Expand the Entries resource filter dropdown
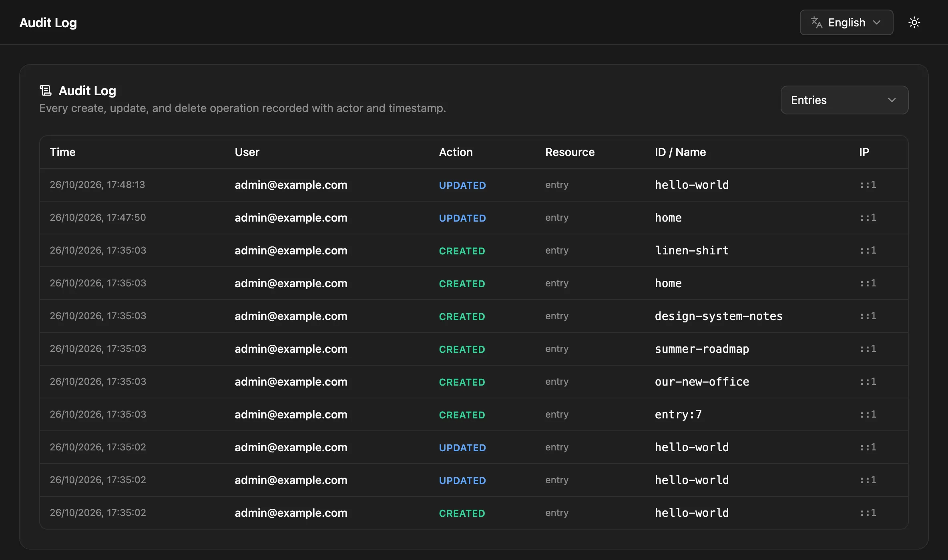The width and height of the screenshot is (948, 560). click(x=844, y=100)
